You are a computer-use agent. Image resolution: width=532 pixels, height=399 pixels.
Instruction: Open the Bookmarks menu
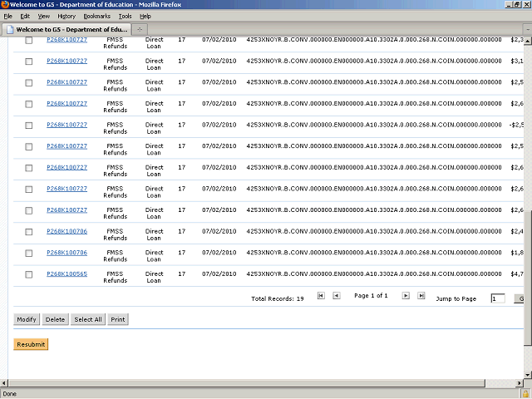pos(96,16)
